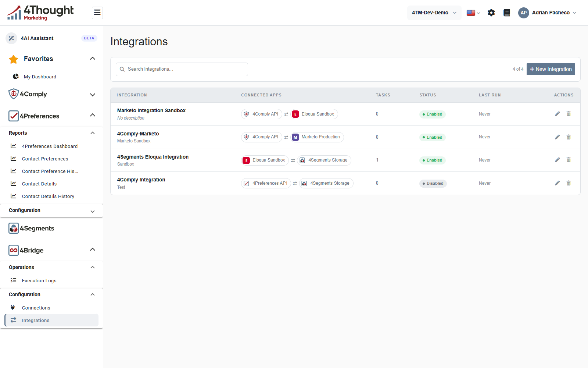Collapse the 4Bridge Configuration subsection
The height and width of the screenshot is (368, 588).
tap(93, 294)
